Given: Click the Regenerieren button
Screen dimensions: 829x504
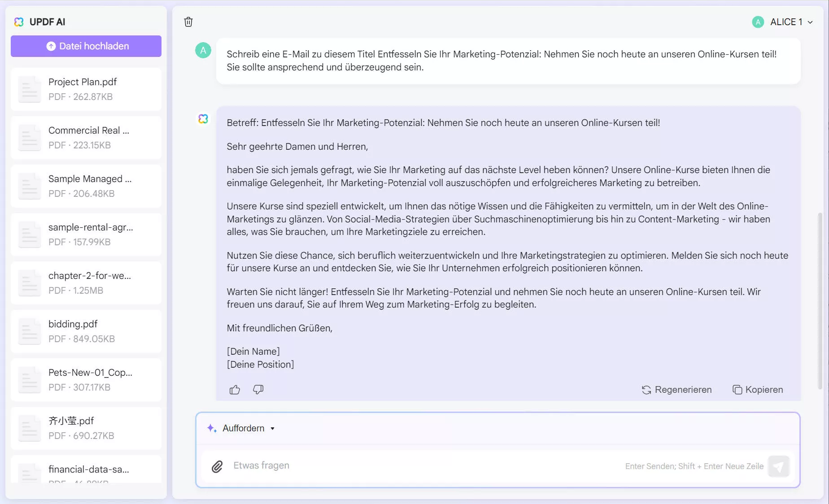Looking at the screenshot, I should [676, 390].
